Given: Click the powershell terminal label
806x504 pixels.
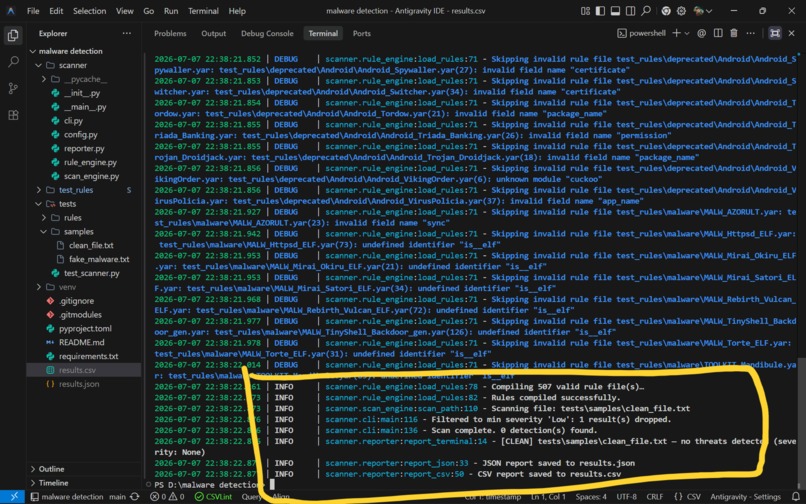Looking at the screenshot, I should (x=642, y=33).
